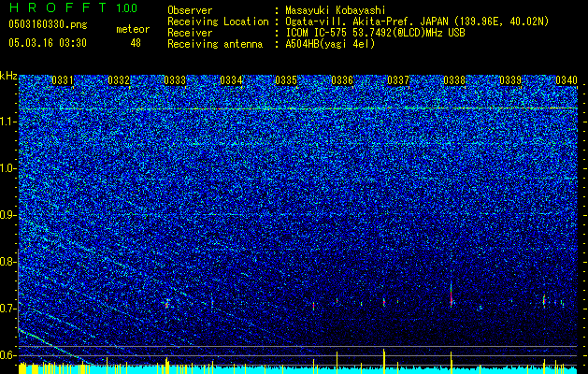Click the strong meteor echo at 0338
The image size is (588, 374).
(452, 296)
